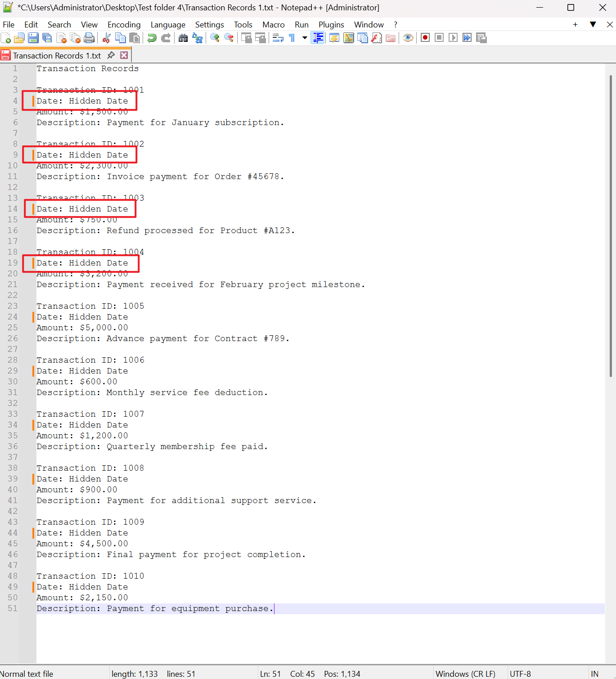Save the file using the floppy icon
The height and width of the screenshot is (679, 616).
33,38
